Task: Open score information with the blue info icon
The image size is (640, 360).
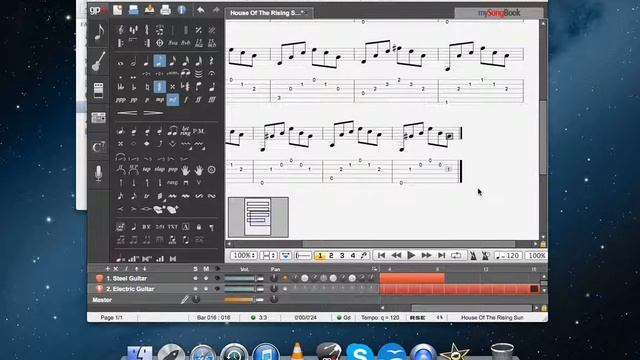Action: click(x=182, y=10)
